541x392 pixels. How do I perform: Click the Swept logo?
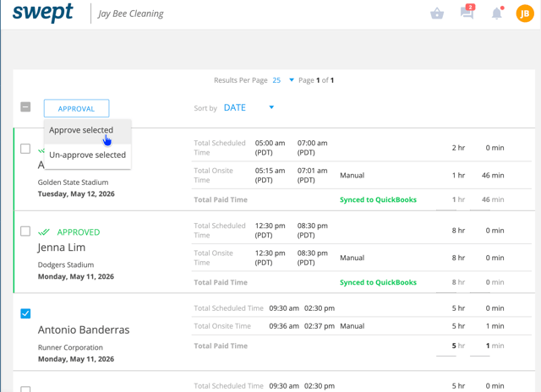[x=43, y=13]
